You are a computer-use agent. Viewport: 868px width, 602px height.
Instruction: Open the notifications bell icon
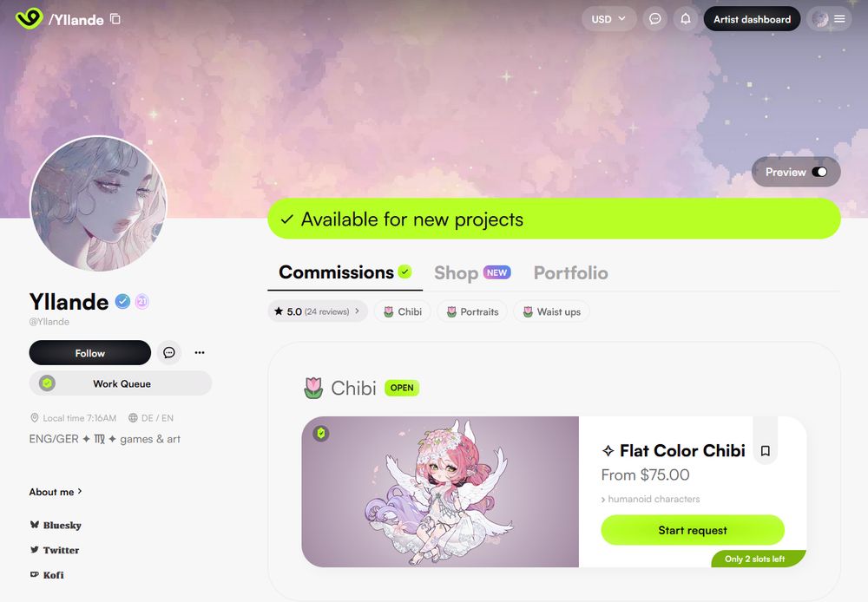click(x=686, y=19)
